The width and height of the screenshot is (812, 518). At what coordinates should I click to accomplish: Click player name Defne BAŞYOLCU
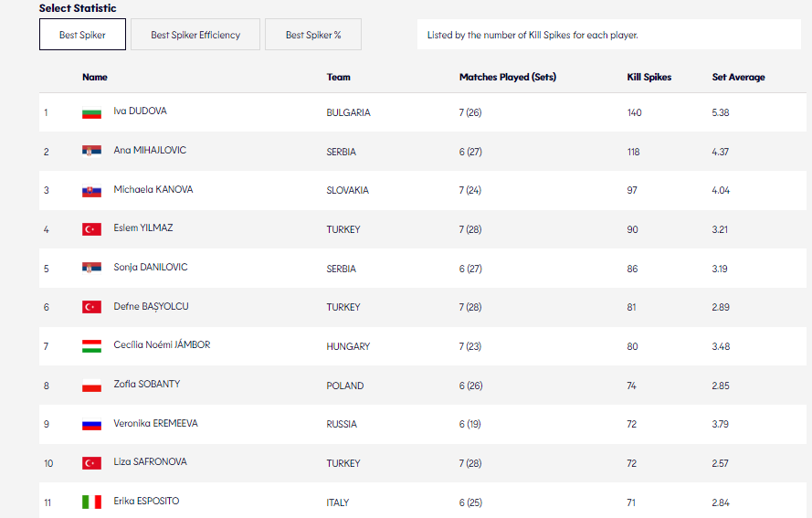pos(151,307)
